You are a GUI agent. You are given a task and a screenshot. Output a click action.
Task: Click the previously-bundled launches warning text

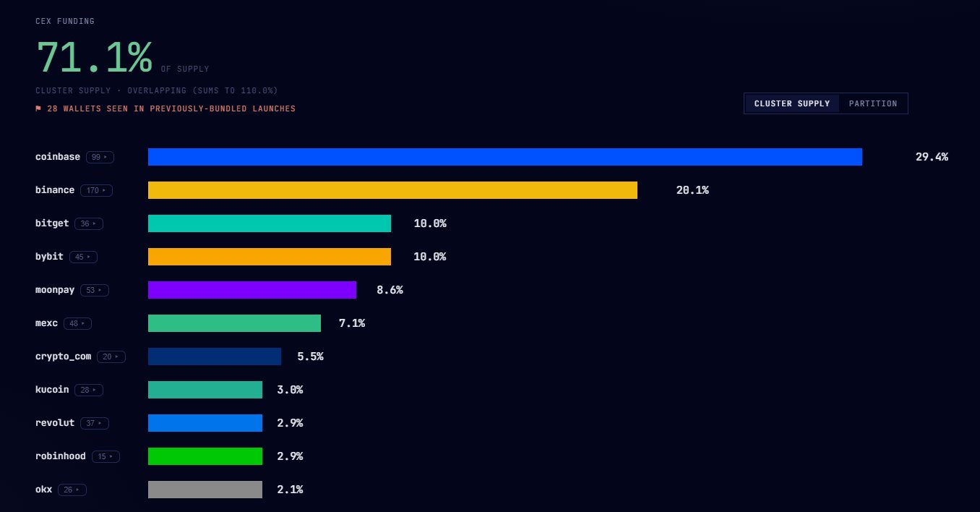click(x=171, y=108)
